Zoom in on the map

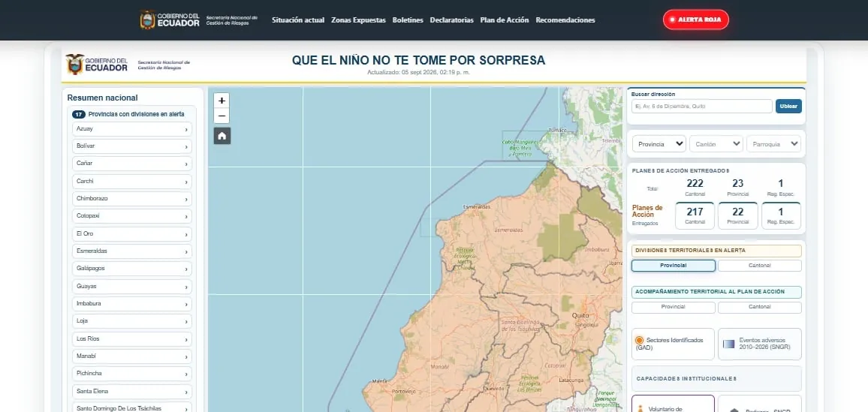pos(222,101)
